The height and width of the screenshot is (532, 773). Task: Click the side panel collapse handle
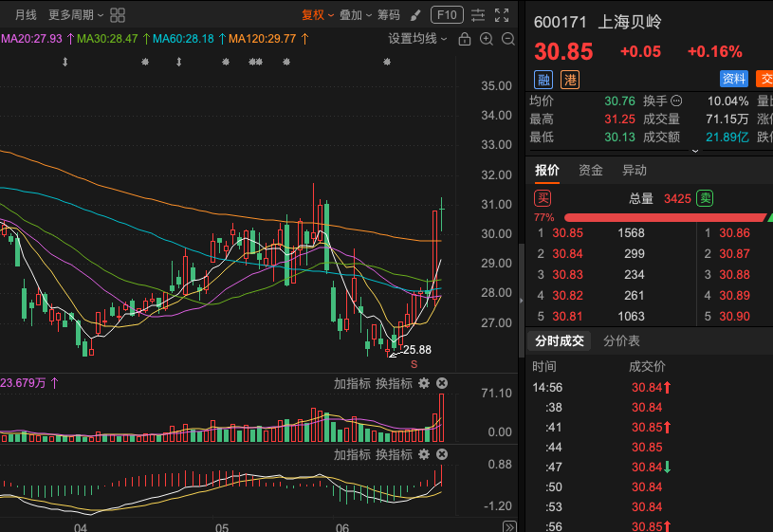[x=521, y=301]
